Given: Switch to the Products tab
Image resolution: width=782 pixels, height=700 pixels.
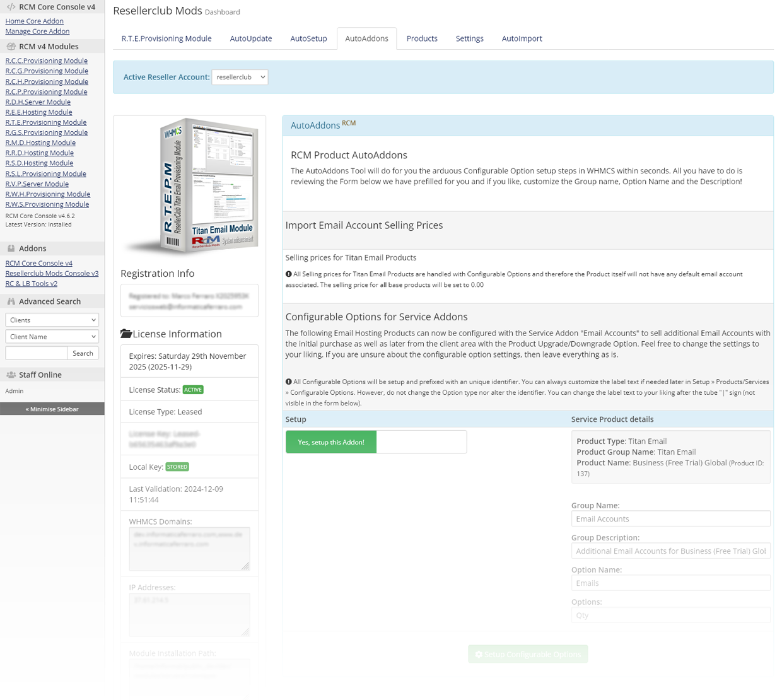Looking at the screenshot, I should point(422,38).
